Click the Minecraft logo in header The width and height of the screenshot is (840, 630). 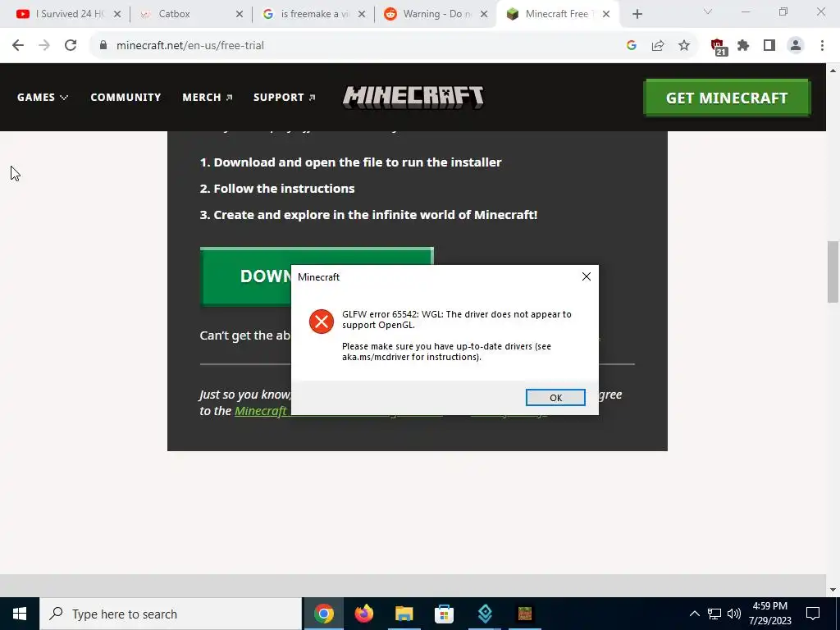tap(413, 97)
